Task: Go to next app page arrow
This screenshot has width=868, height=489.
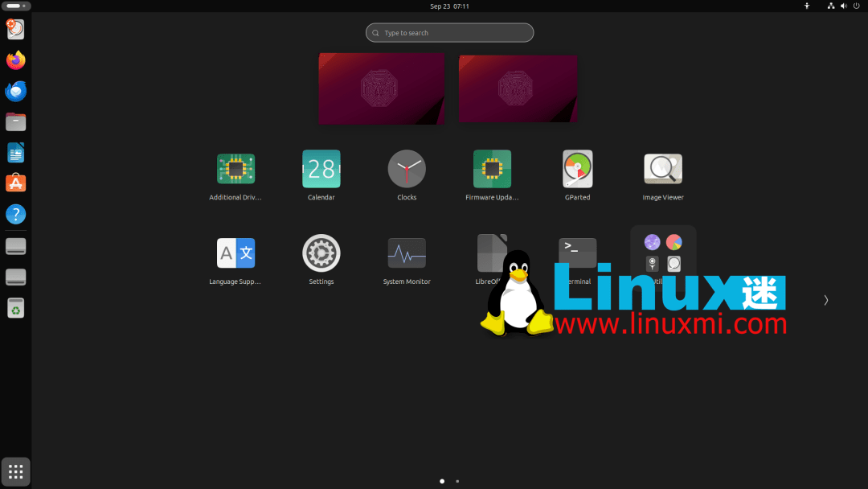Action: pos(825,300)
